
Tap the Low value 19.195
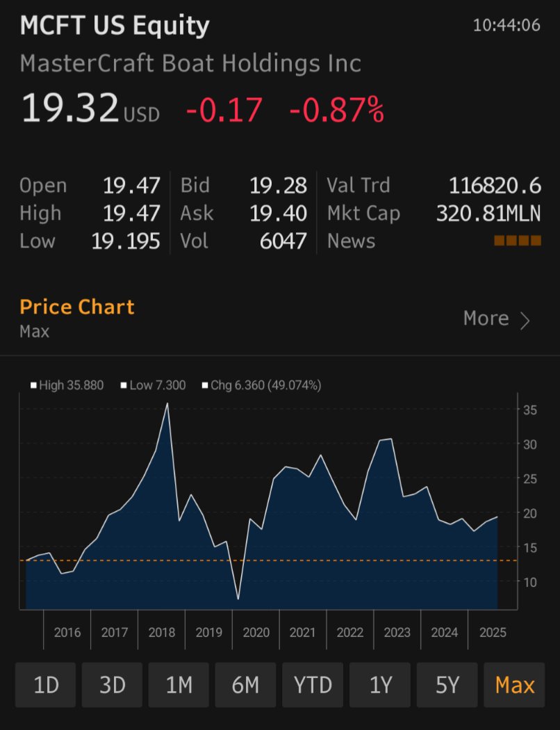[x=126, y=241]
